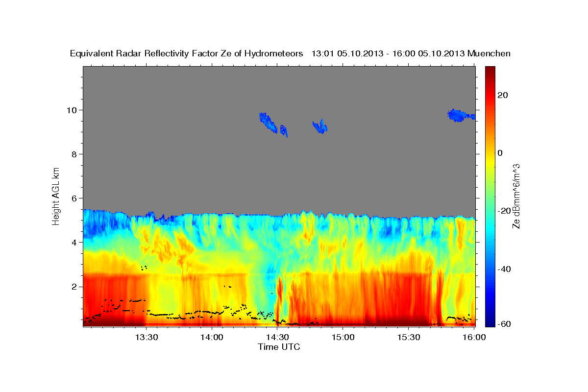
Task: Click the small blue echo near 14:50 at 9 km
Action: click(320, 126)
